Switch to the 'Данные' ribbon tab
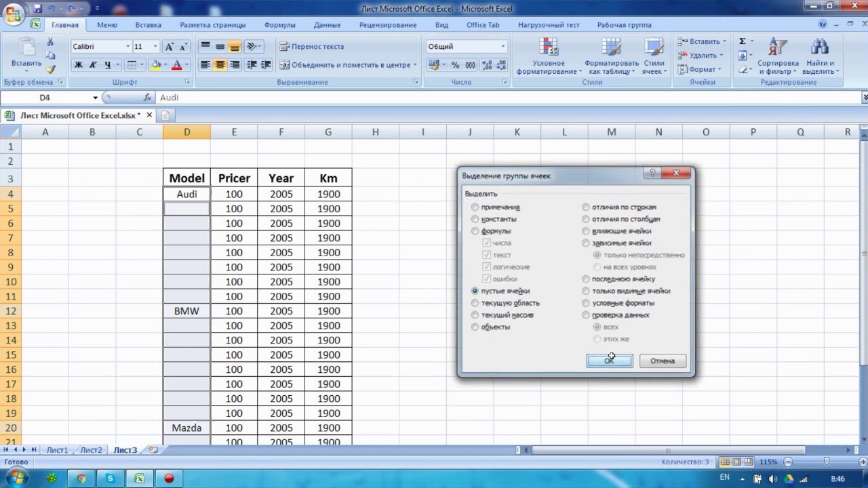 [328, 25]
